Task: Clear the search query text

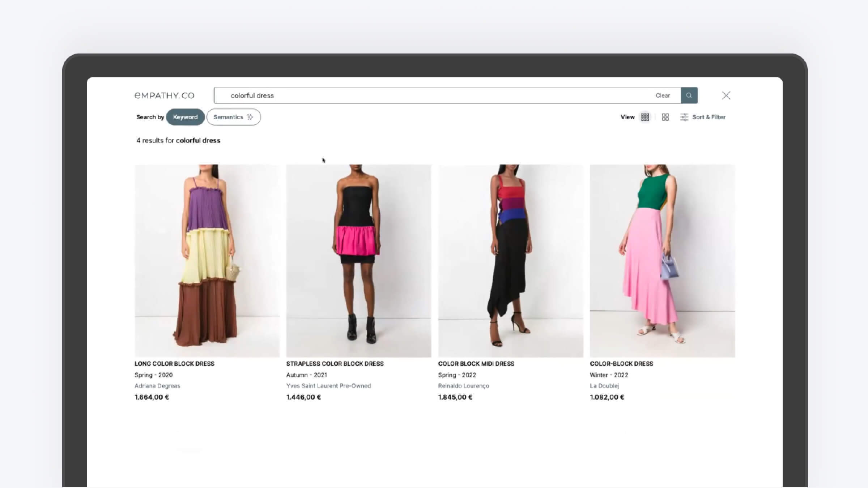Action: click(663, 95)
